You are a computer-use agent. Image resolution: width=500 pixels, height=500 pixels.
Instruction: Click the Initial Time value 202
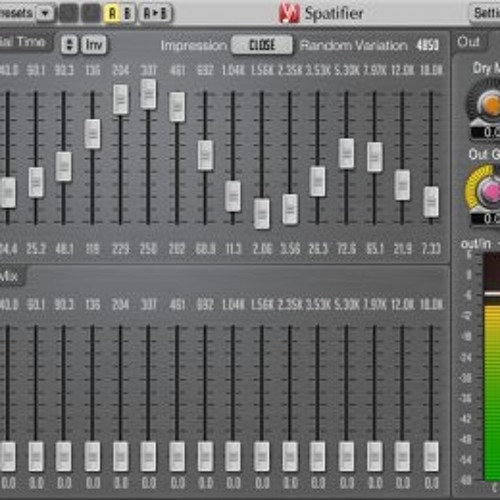click(x=177, y=249)
